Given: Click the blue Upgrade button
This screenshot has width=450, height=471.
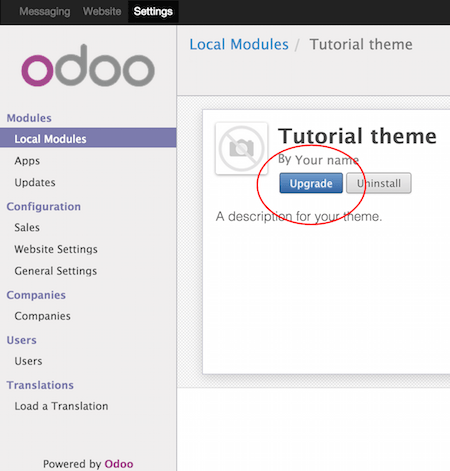Looking at the screenshot, I should (311, 183).
